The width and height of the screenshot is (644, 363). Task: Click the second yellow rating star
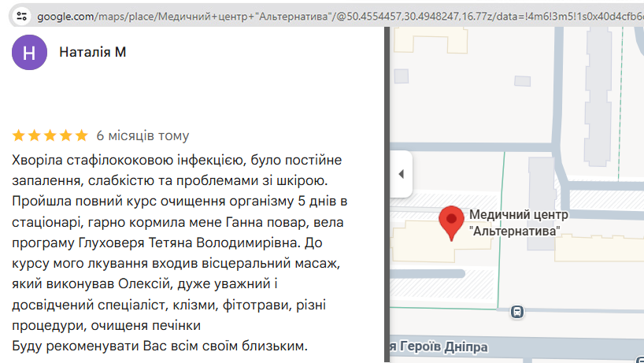(35, 135)
